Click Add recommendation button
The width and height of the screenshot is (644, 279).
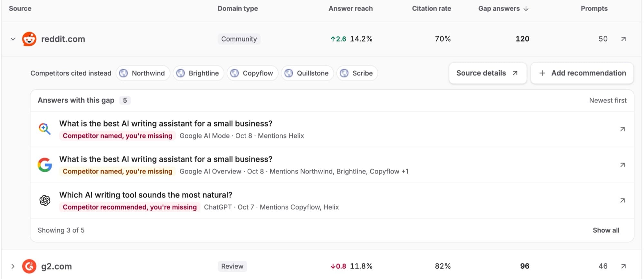(582, 73)
